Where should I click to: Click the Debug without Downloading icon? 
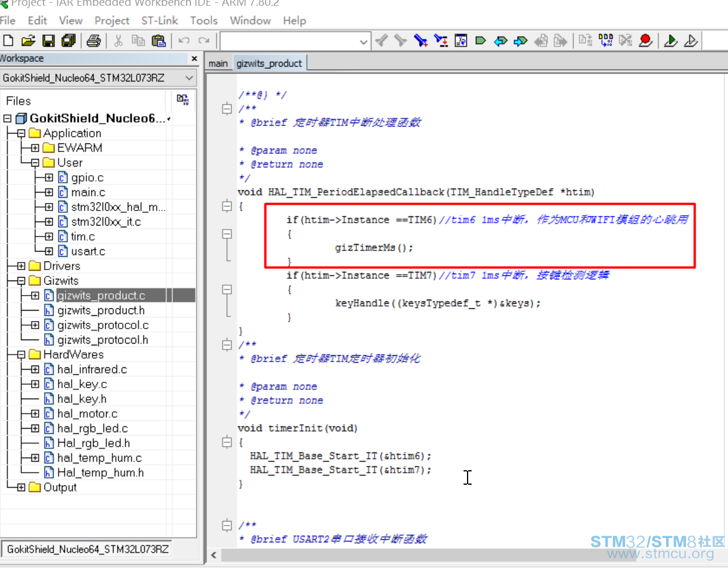click(690, 41)
